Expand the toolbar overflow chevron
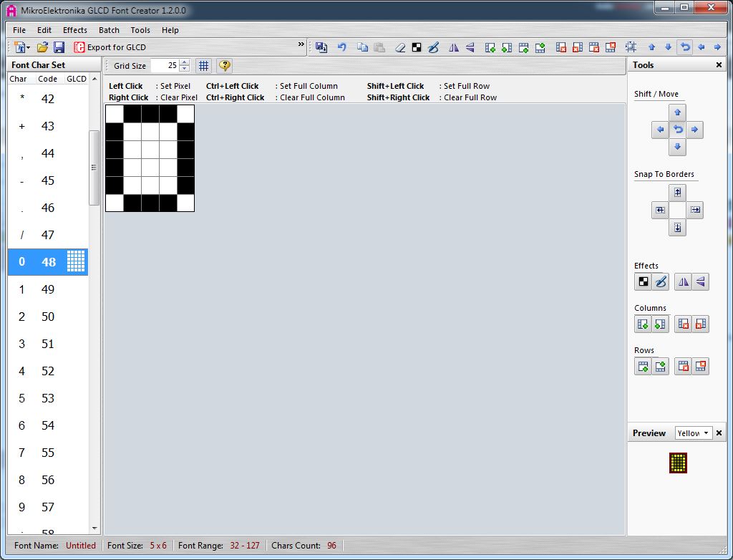This screenshot has width=733, height=560. (x=301, y=45)
